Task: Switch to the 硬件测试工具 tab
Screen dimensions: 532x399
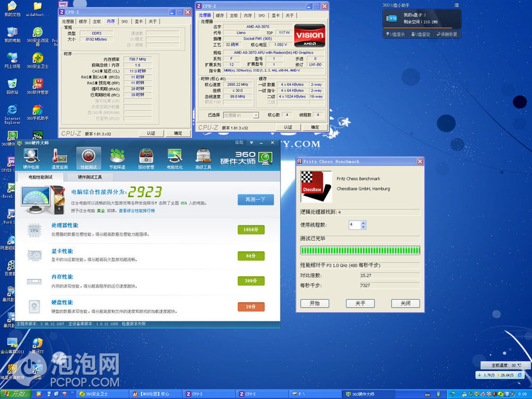Action: pos(90,177)
